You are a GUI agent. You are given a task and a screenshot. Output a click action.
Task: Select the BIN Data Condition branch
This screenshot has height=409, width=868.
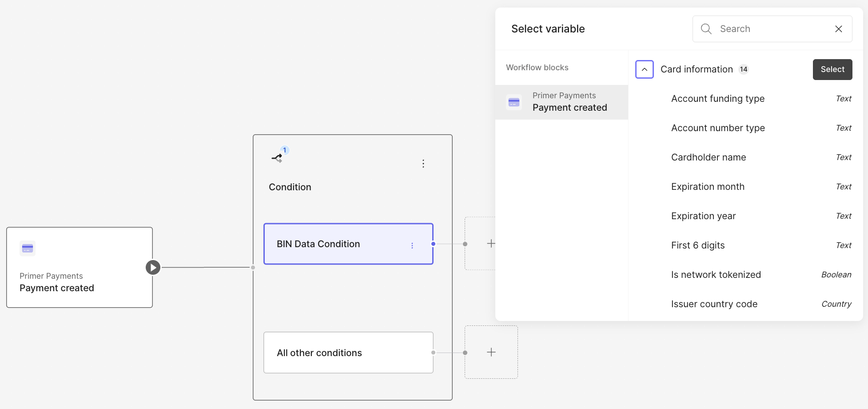(x=348, y=244)
